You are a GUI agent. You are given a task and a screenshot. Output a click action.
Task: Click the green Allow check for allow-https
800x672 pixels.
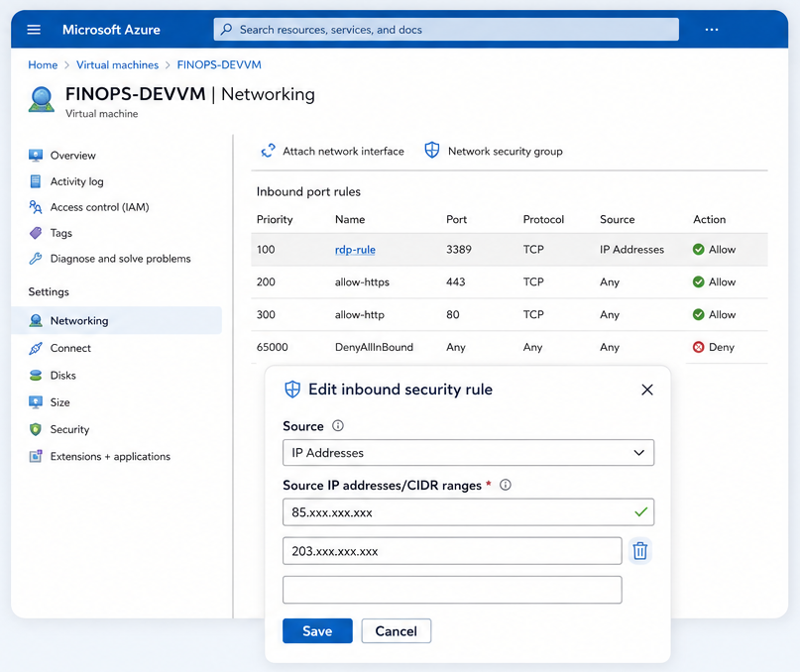click(x=699, y=281)
